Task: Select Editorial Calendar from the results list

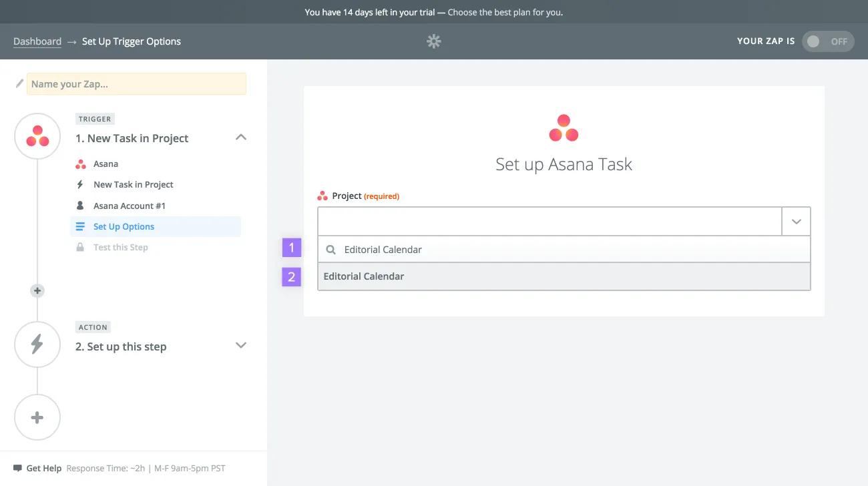Action: click(x=364, y=276)
